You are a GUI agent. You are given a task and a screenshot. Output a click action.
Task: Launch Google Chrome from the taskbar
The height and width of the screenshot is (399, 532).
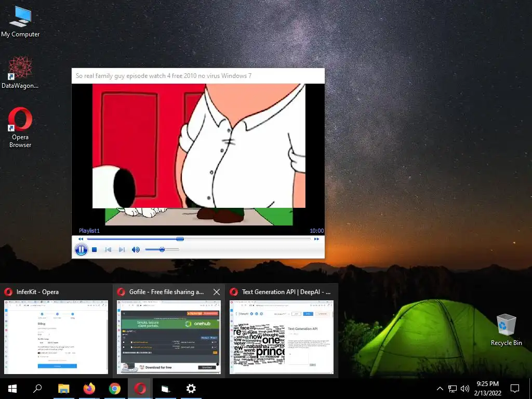tap(115, 389)
